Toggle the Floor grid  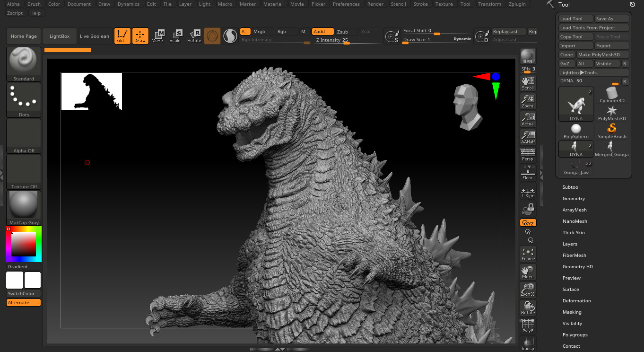528,173
